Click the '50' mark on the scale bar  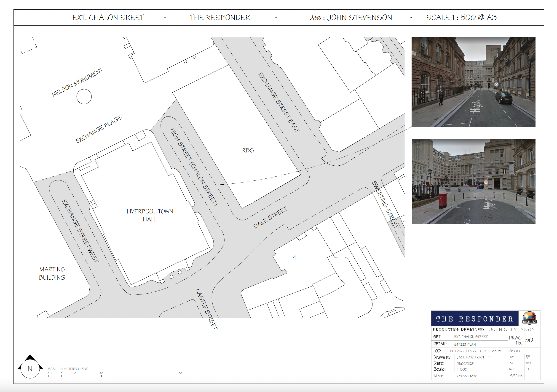point(180,373)
